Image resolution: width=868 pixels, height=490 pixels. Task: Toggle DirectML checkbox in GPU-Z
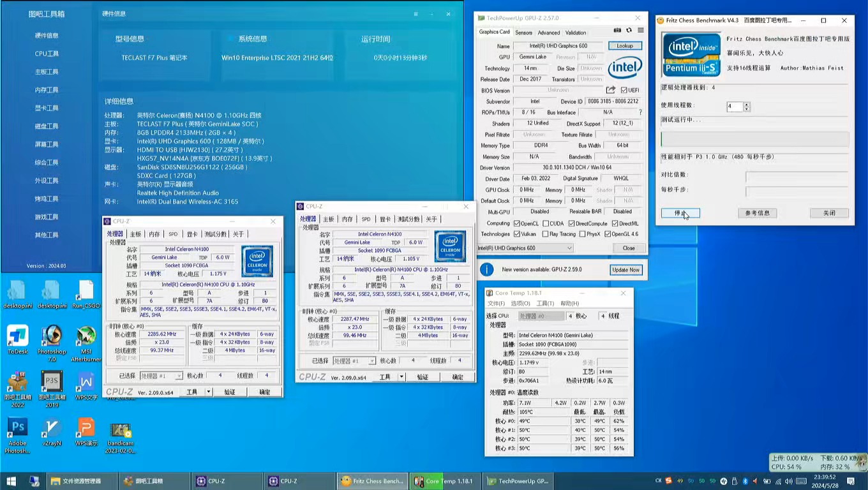pos(615,223)
